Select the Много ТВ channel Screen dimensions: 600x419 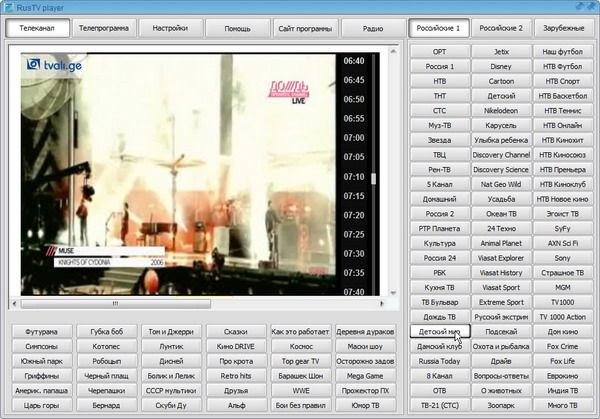point(563,406)
